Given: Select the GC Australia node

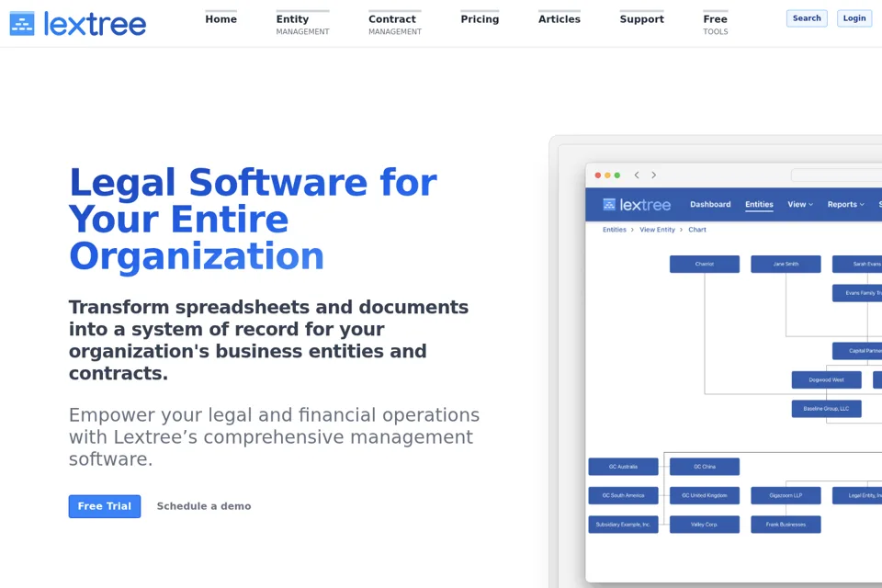Looking at the screenshot, I should [623, 467].
